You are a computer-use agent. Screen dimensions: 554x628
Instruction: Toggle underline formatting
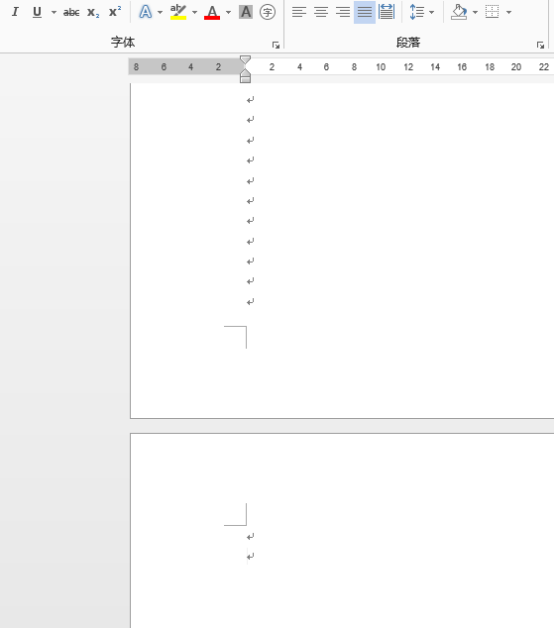(x=37, y=12)
